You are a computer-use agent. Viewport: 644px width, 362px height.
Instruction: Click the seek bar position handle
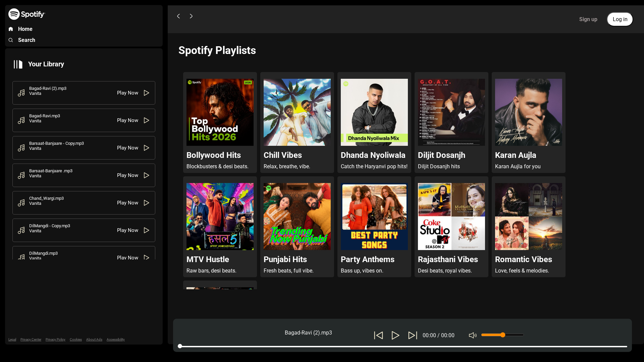click(x=180, y=346)
